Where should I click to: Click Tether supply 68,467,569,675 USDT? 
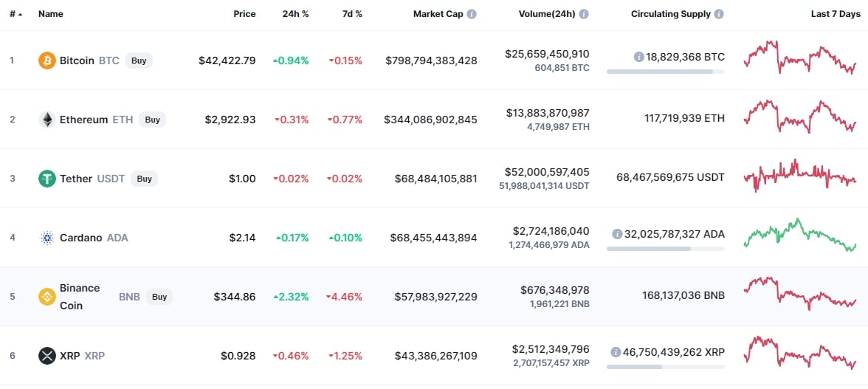click(670, 177)
